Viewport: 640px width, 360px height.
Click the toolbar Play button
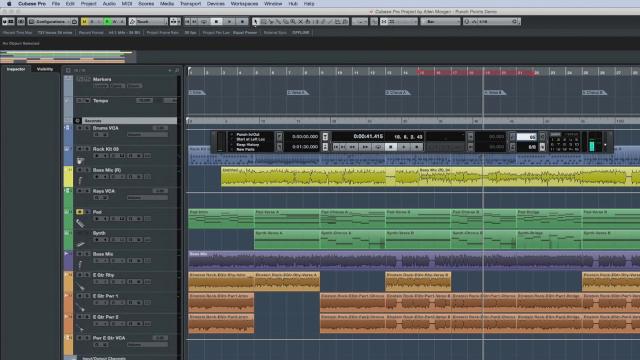[229, 21]
